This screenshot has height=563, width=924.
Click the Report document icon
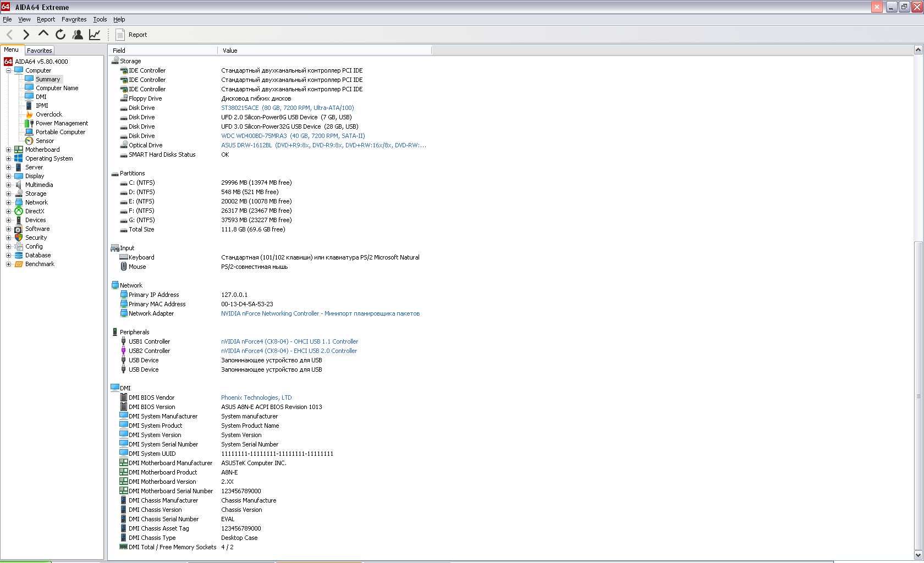pos(120,35)
